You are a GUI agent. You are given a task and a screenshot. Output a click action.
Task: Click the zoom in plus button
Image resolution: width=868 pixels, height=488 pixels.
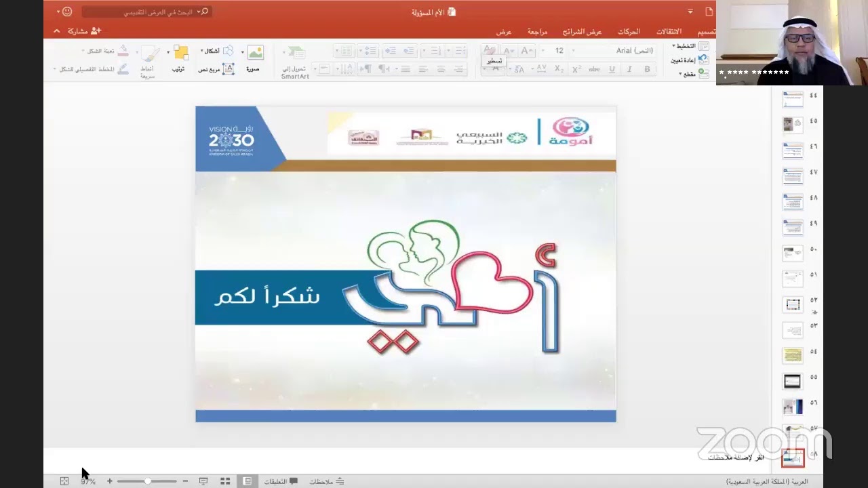pyautogui.click(x=110, y=481)
